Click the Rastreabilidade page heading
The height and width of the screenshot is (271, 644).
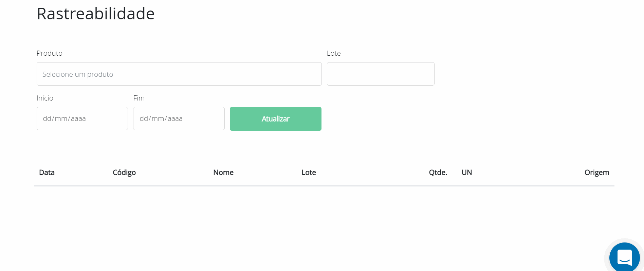(96, 14)
